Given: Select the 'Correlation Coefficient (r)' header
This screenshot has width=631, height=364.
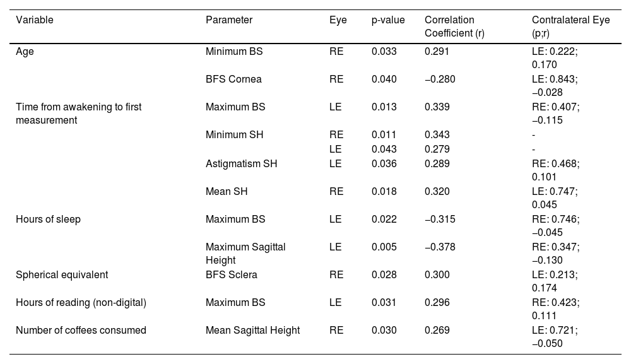Looking at the screenshot, I should [454, 25].
